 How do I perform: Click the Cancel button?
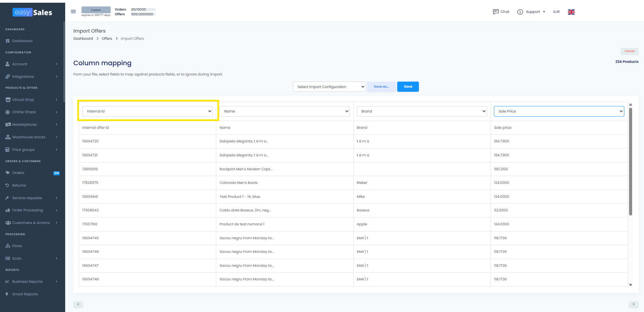click(x=629, y=51)
